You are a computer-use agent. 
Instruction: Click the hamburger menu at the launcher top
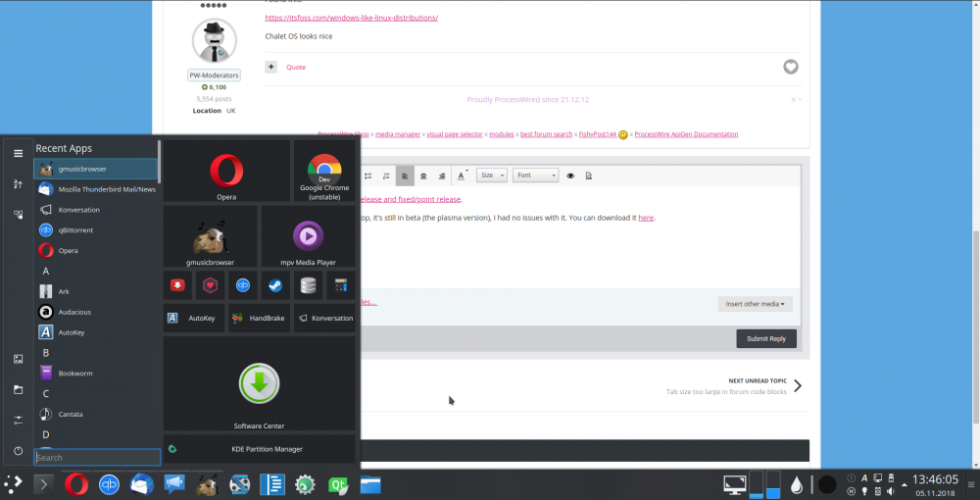pos(18,153)
